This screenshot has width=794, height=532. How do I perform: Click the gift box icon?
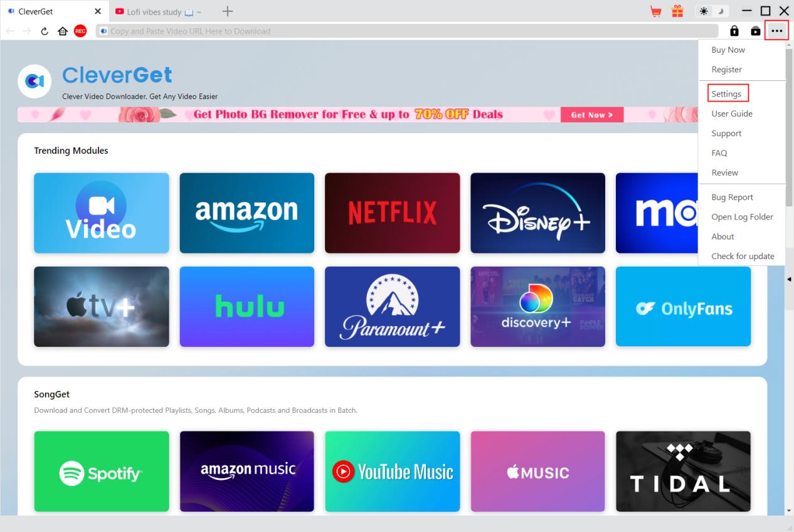coord(677,11)
